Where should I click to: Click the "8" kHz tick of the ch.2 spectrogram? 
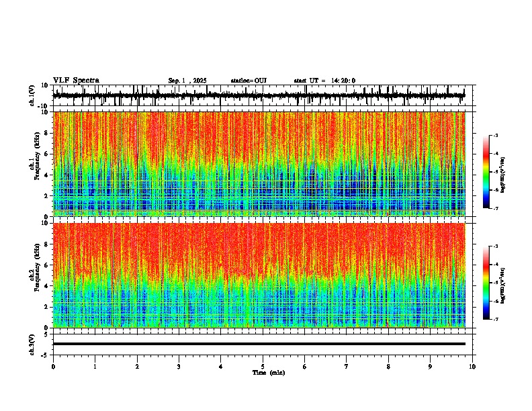click(46, 244)
